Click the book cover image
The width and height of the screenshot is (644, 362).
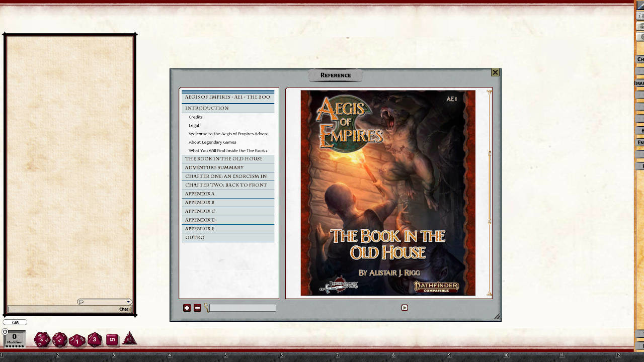[x=387, y=193]
